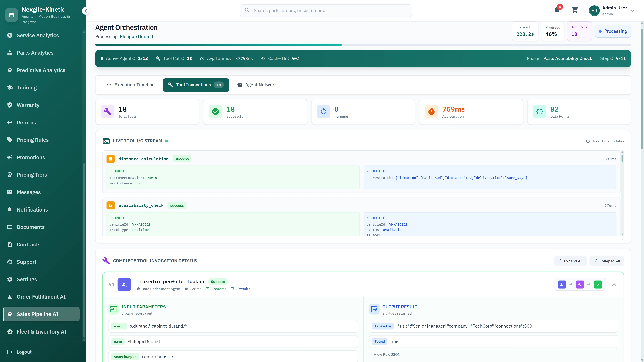Click the purple wrench Total Tools icon
The width and height of the screenshot is (644, 362).
coord(108,112)
